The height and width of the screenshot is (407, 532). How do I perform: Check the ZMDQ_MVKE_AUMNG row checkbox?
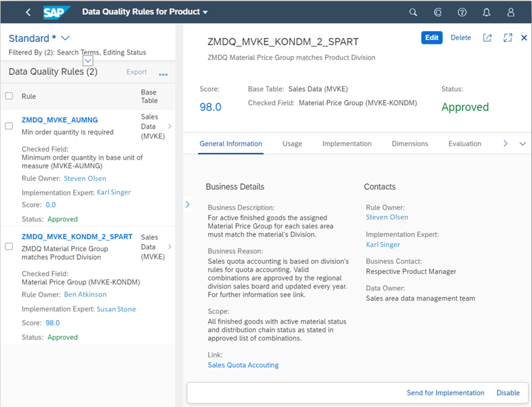[x=9, y=126]
